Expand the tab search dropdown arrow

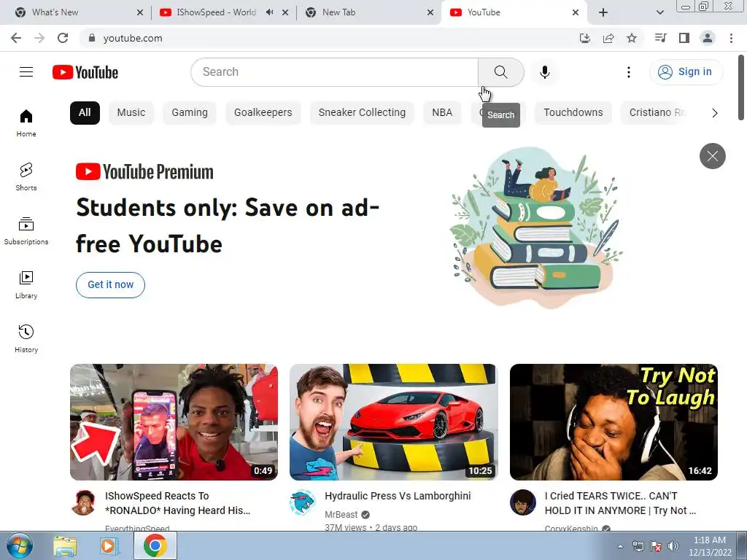[x=659, y=12]
